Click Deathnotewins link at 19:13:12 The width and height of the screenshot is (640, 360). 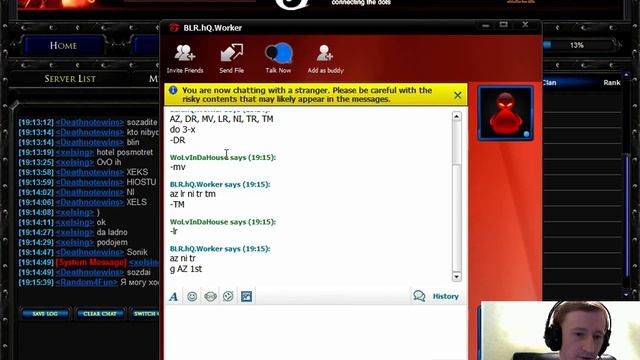click(90, 122)
